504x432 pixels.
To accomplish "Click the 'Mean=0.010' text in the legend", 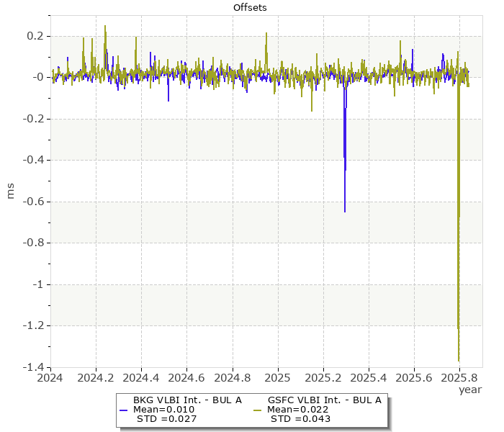I will click(163, 410).
